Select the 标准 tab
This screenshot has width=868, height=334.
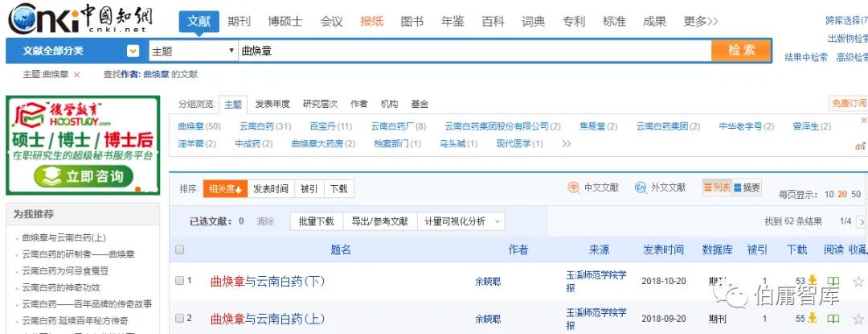pyautogui.click(x=614, y=22)
